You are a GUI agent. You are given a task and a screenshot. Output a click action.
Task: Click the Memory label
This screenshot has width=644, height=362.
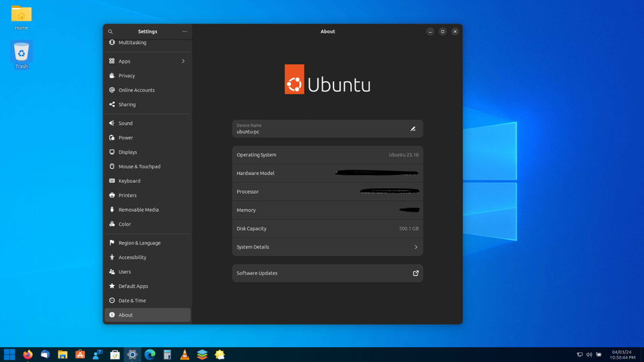click(246, 210)
